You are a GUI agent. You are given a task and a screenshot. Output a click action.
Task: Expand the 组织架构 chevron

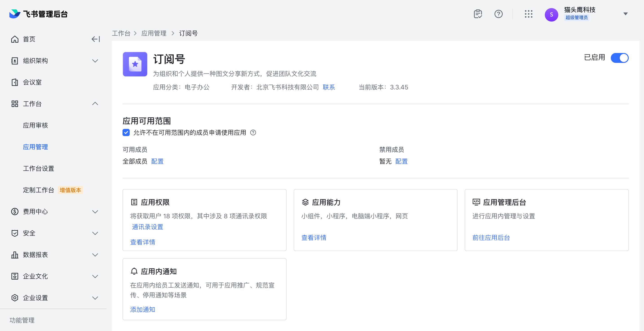pos(95,61)
